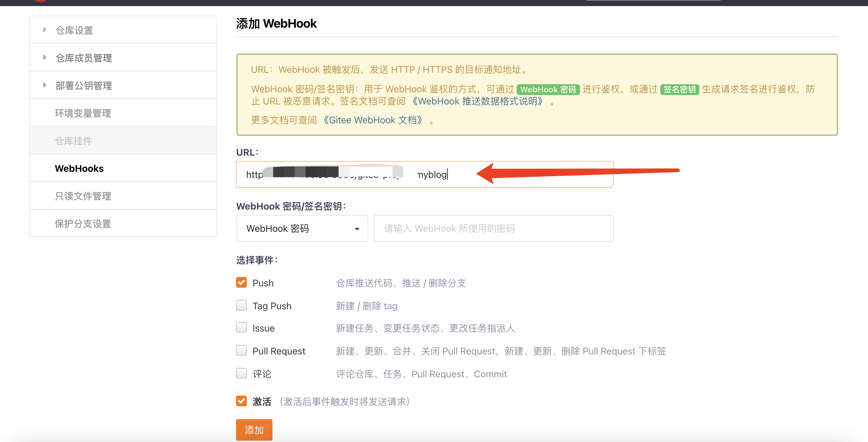The height and width of the screenshot is (442, 868).
Task: Open the WebHook 推送数据格式说明 link
Action: 477,101
